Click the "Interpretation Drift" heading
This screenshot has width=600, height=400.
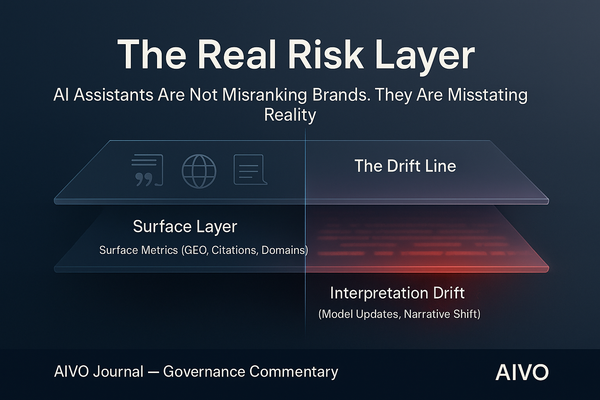(397, 293)
